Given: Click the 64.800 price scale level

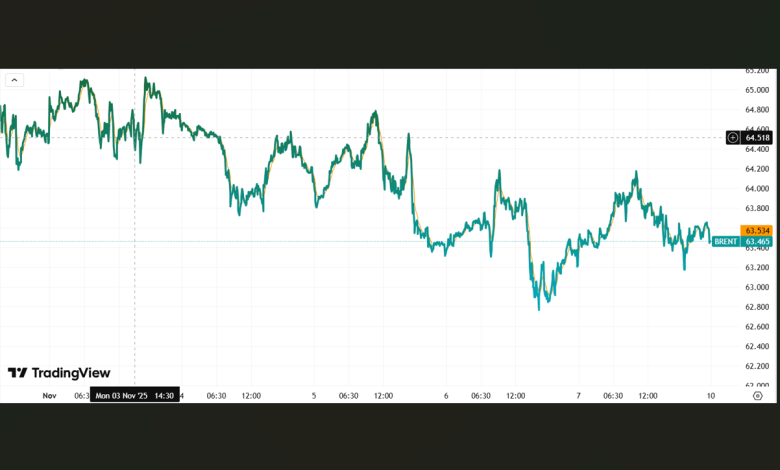Looking at the screenshot, I should pyautogui.click(x=757, y=110).
